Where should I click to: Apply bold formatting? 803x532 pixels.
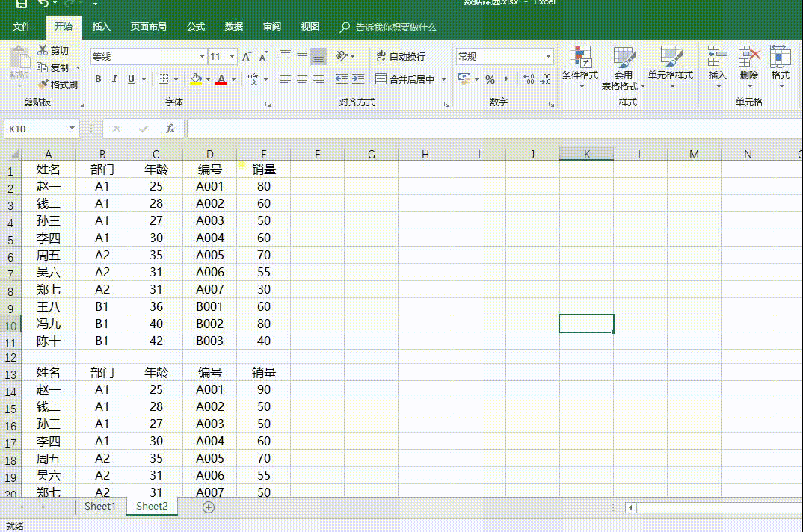[x=98, y=78]
